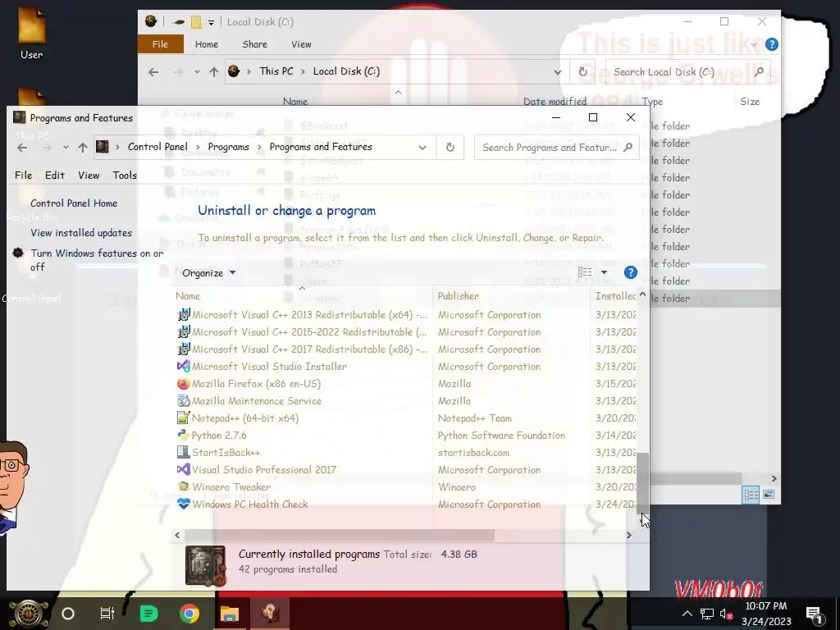Switch to the Share tab in Local Disk window
Image resolution: width=840 pixels, height=630 pixels.
click(254, 44)
